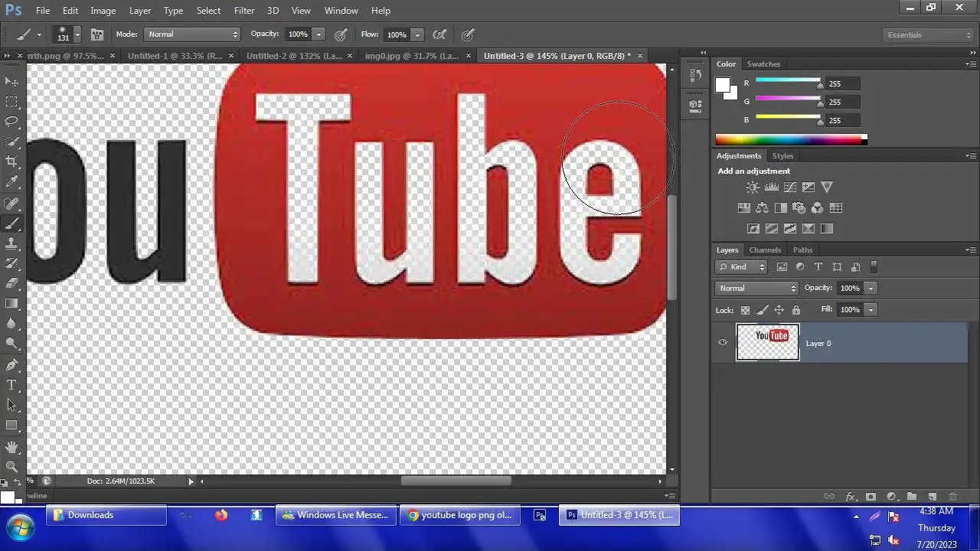This screenshot has width=980, height=551.
Task: Select the Horizontal Type tool
Action: [x=11, y=385]
